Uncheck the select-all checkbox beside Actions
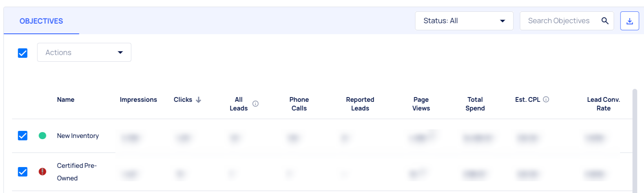 pos(23,53)
